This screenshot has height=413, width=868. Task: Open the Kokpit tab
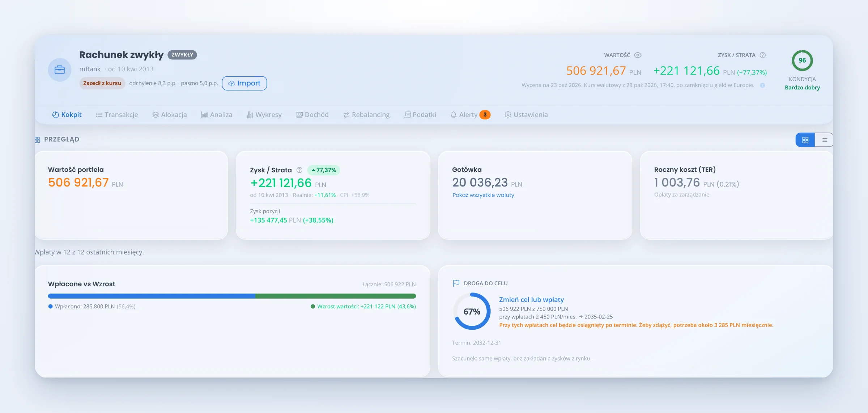pos(67,115)
